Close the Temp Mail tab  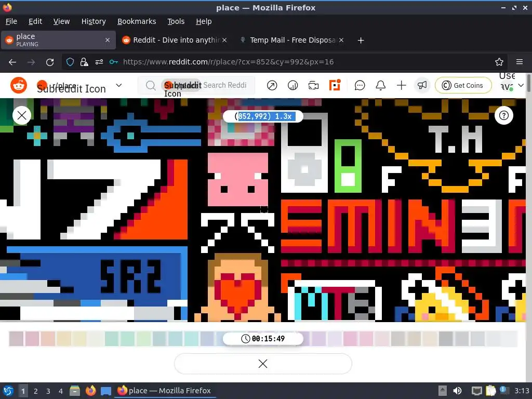pos(341,40)
